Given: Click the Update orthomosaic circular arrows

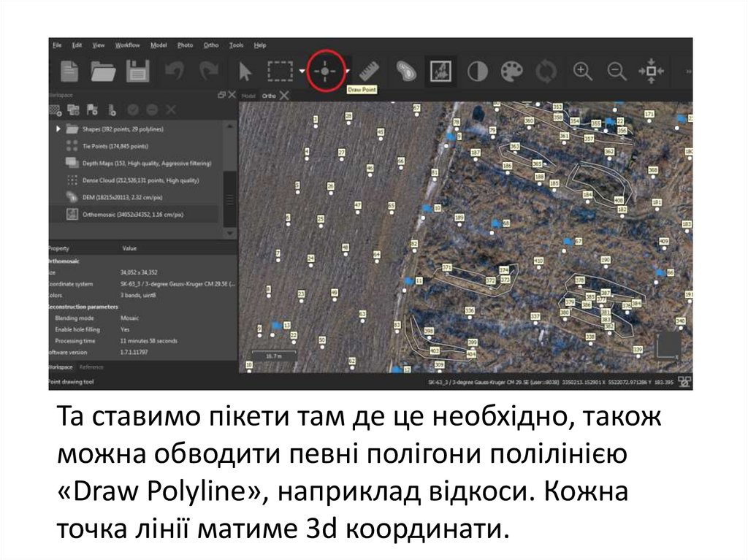Looking at the screenshot, I should [x=546, y=72].
